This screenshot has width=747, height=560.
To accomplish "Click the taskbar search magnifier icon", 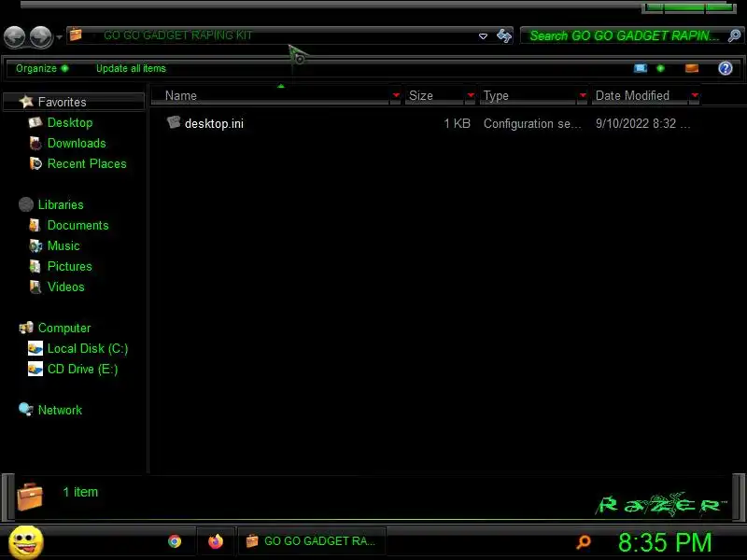I will pyautogui.click(x=583, y=542).
